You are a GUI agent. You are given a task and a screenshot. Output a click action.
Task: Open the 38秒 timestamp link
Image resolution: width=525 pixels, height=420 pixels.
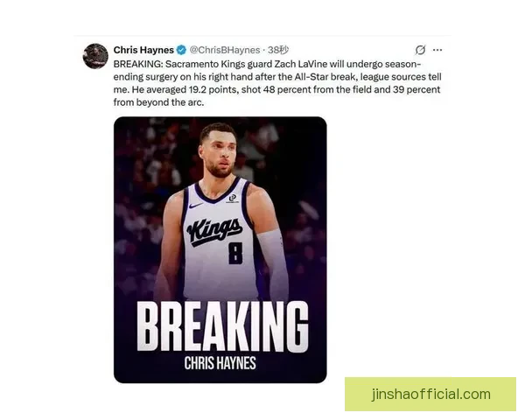278,50
